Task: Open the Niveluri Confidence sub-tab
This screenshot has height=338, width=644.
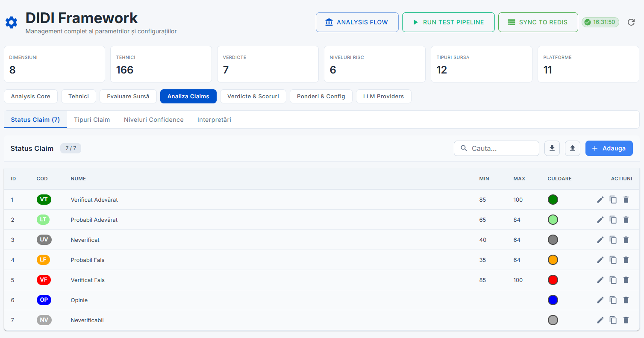Action: tap(154, 120)
